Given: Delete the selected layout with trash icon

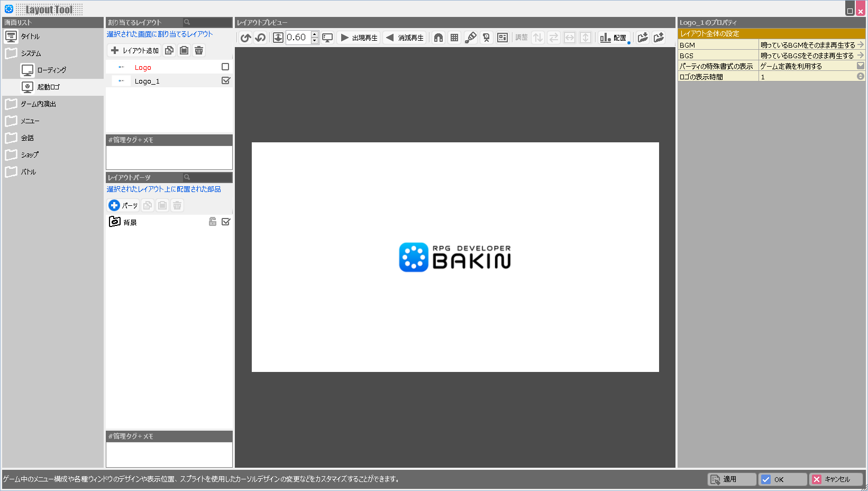Looking at the screenshot, I should click(199, 51).
